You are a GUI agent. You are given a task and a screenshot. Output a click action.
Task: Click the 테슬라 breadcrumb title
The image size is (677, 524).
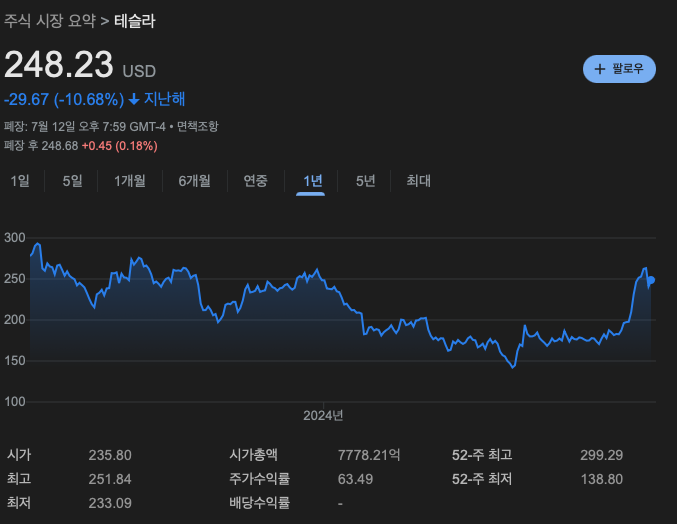point(135,21)
